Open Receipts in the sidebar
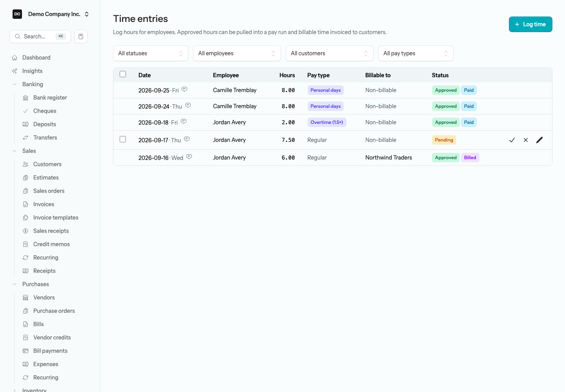 tap(44, 271)
